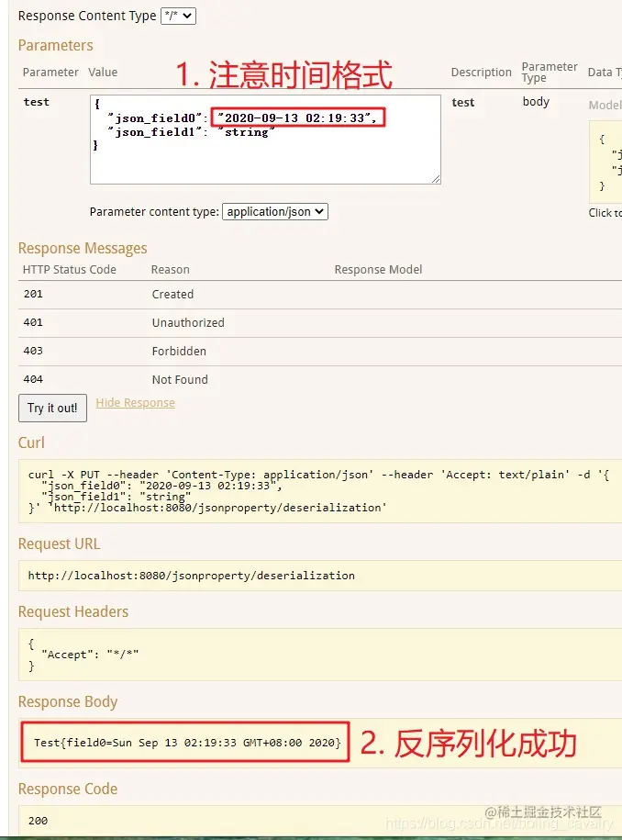Click the Response Model column header

click(379, 270)
